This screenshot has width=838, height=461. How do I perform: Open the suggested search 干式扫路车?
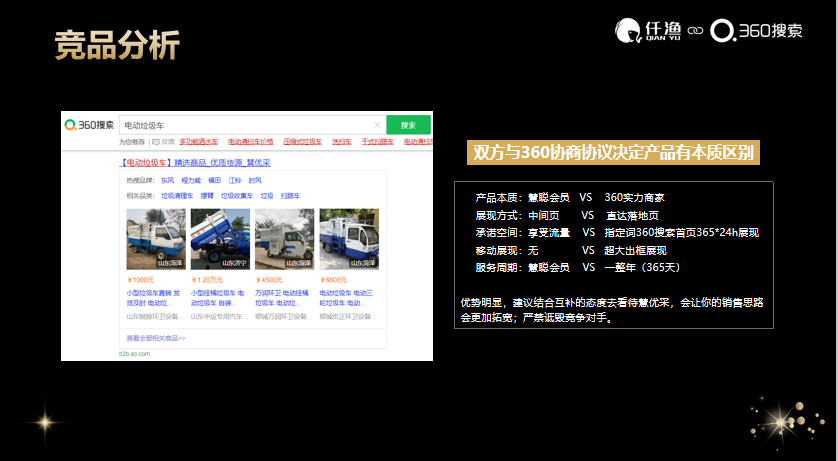[377, 142]
